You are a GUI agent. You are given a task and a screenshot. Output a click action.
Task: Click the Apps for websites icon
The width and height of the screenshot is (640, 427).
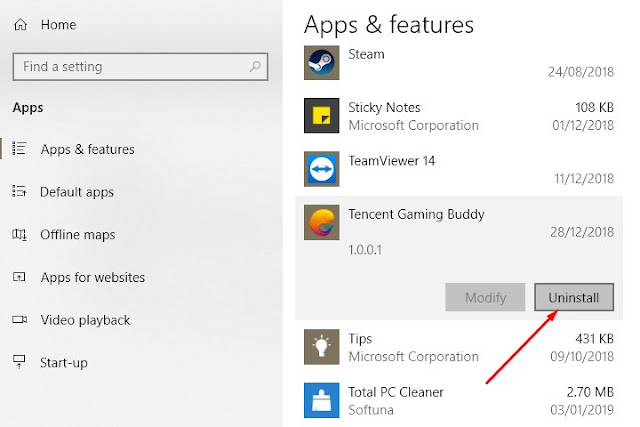19,277
